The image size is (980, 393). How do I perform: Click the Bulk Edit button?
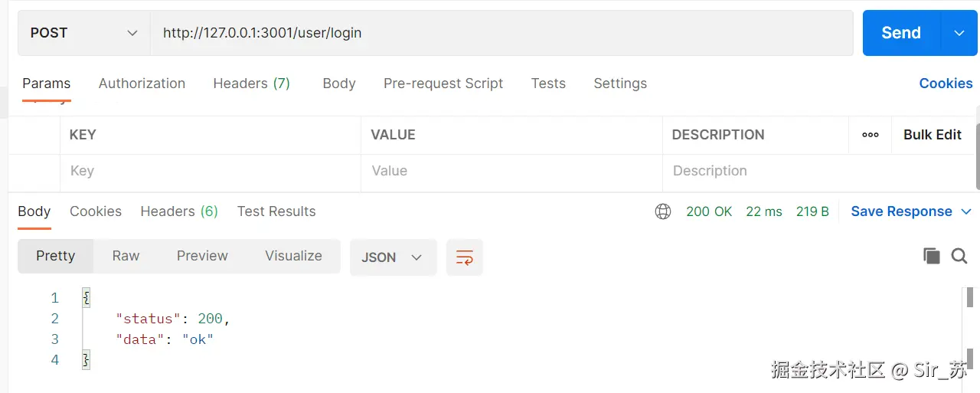tap(932, 135)
